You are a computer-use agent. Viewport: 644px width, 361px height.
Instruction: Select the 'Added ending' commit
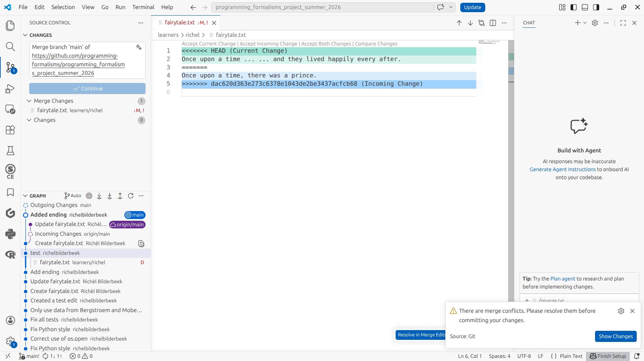pos(86,215)
